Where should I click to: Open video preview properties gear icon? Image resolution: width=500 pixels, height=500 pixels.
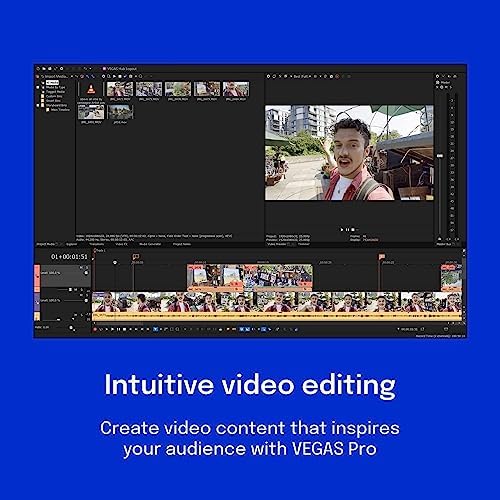click(x=268, y=76)
